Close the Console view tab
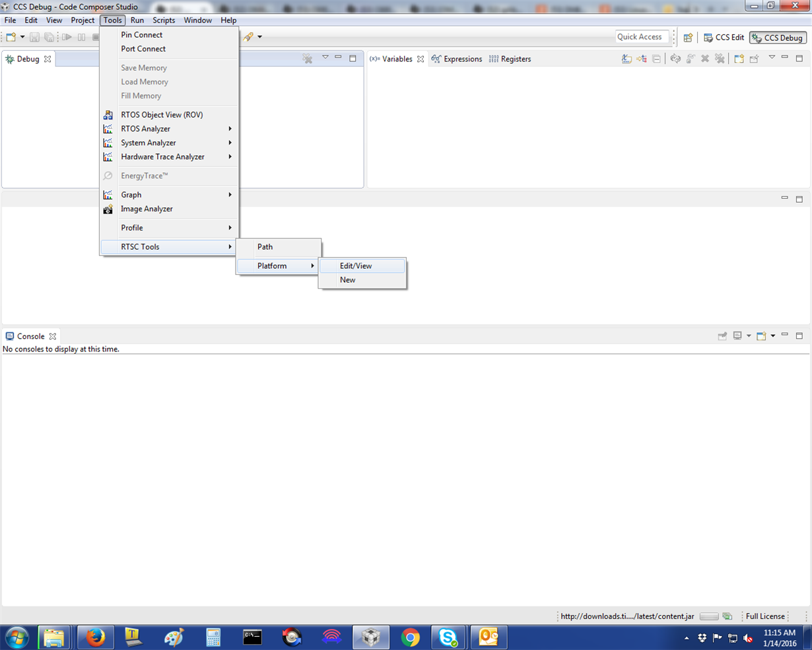Viewport: 812px width, 650px height. 53,336
